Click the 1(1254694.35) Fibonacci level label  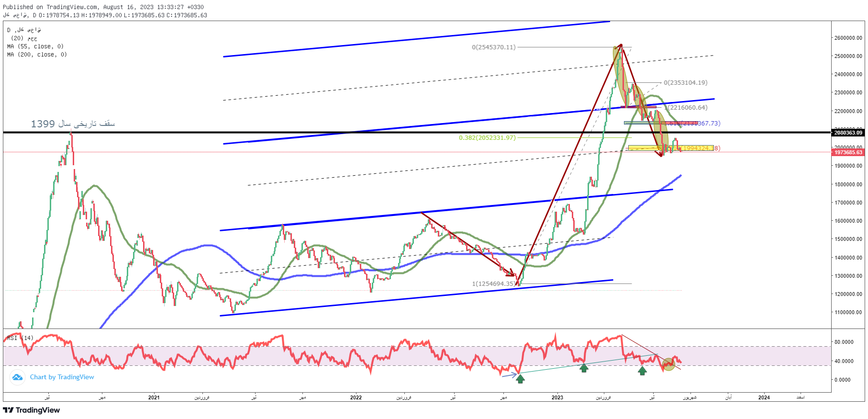point(494,284)
